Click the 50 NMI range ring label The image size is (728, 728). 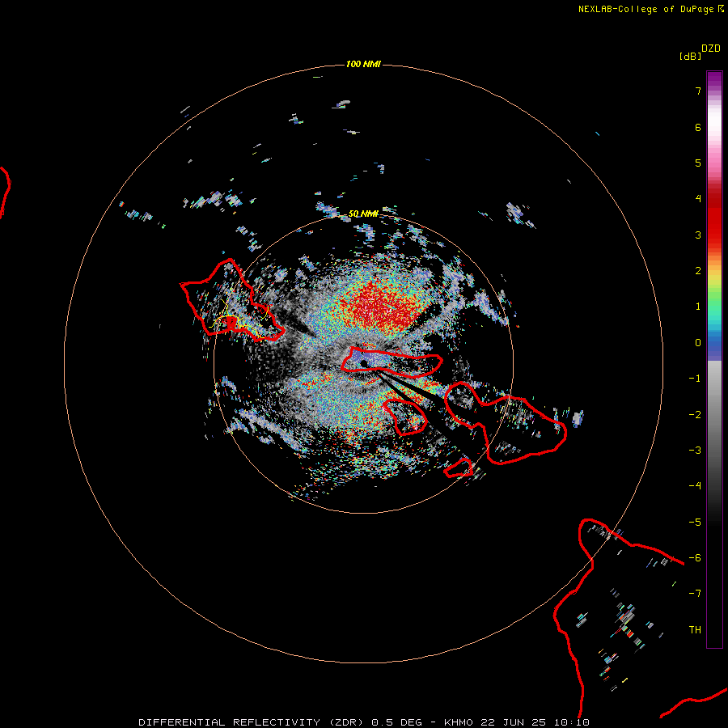363,214
